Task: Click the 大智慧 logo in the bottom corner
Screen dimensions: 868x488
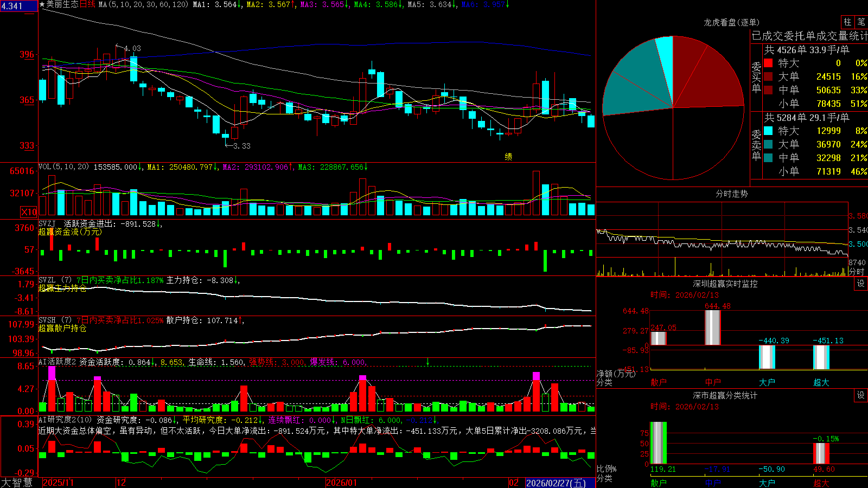Action: click(17, 483)
